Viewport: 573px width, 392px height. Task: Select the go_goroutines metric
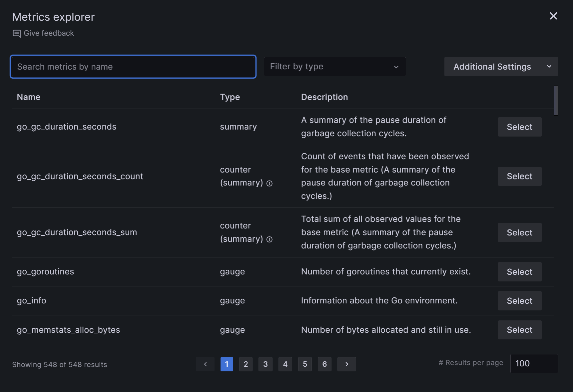(519, 272)
